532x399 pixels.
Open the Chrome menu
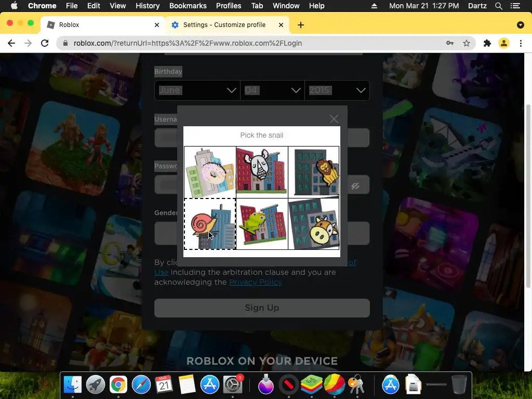(42, 6)
